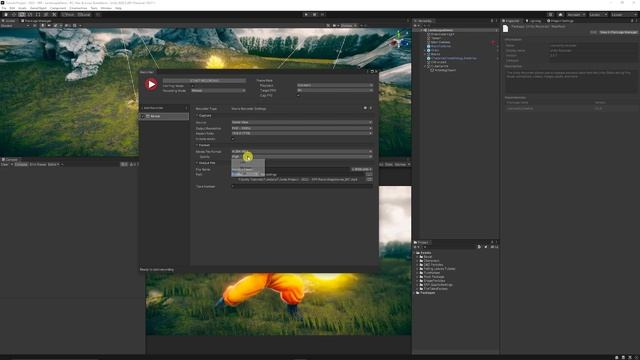
Task: Click the Console Clear button
Action: pyautogui.click(x=4, y=164)
